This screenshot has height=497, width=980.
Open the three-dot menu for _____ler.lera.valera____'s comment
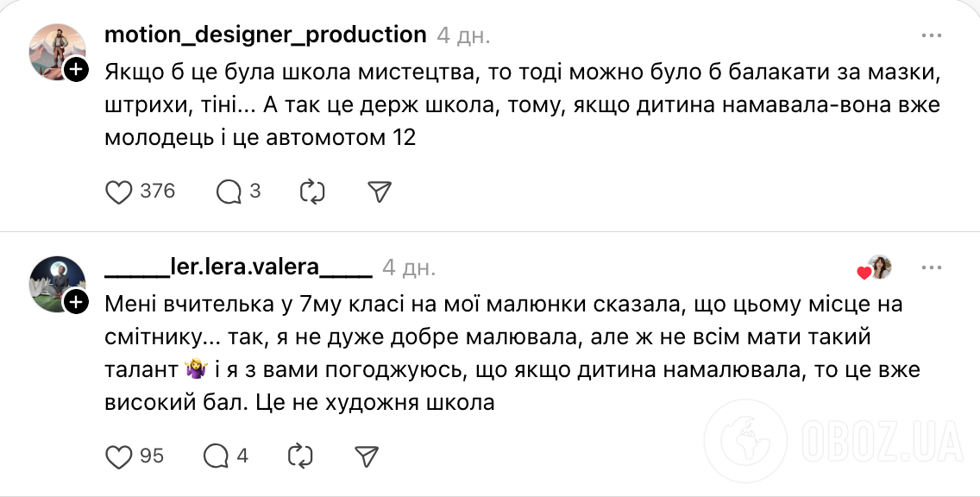tap(933, 267)
